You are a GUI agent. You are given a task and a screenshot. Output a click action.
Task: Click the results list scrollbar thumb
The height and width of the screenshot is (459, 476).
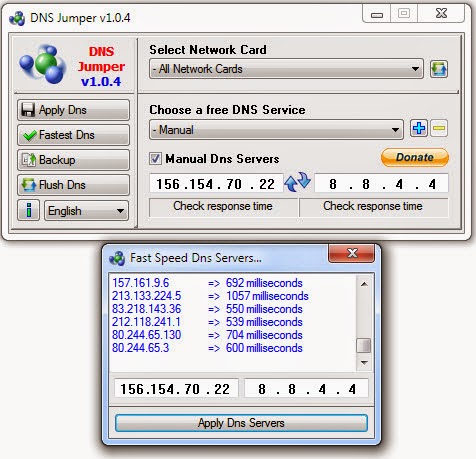pos(364,345)
